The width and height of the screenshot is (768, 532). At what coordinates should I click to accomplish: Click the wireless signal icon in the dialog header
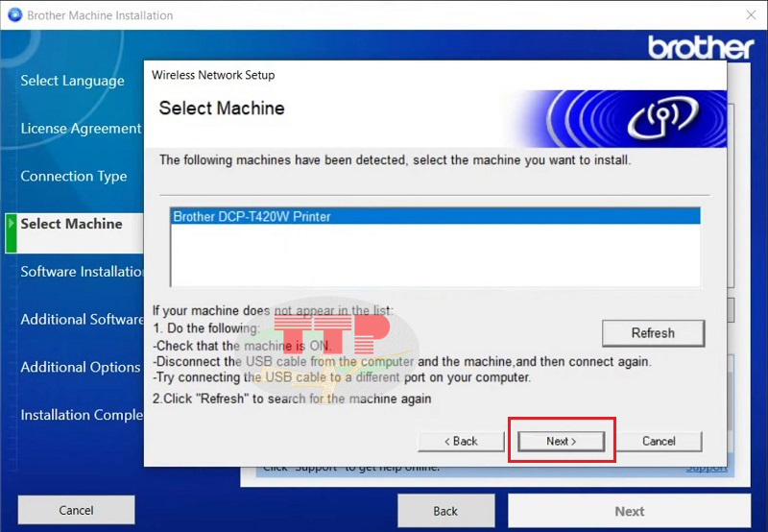662,117
